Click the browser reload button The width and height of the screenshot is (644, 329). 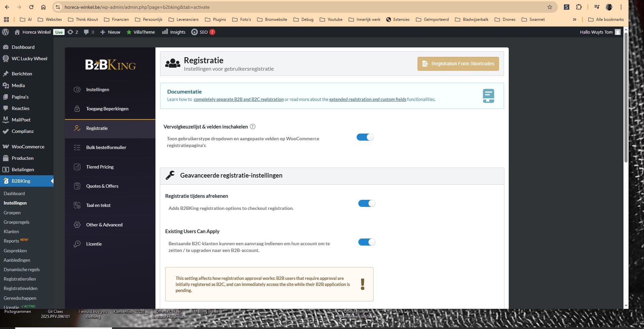click(x=31, y=7)
